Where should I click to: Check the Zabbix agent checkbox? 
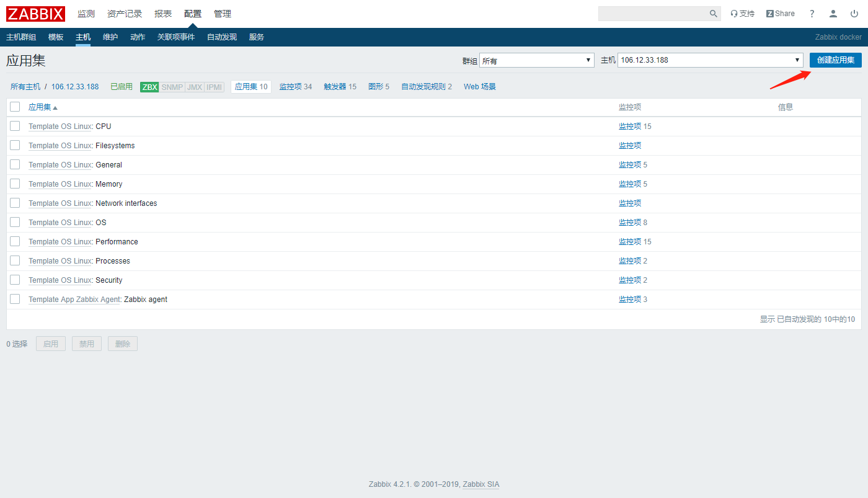[x=15, y=299]
